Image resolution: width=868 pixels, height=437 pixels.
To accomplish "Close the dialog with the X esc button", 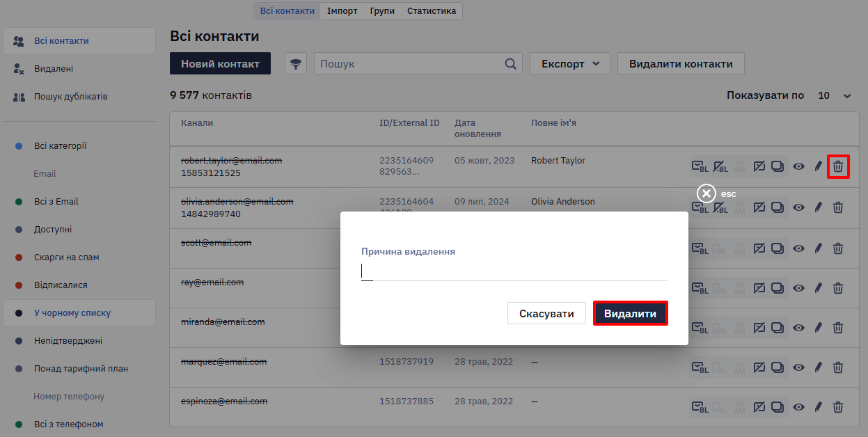I will (x=707, y=193).
